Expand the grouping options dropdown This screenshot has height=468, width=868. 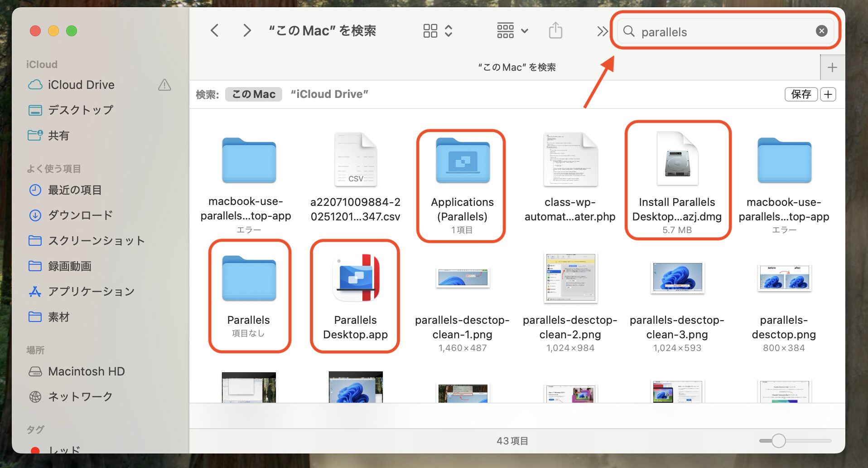pos(512,31)
